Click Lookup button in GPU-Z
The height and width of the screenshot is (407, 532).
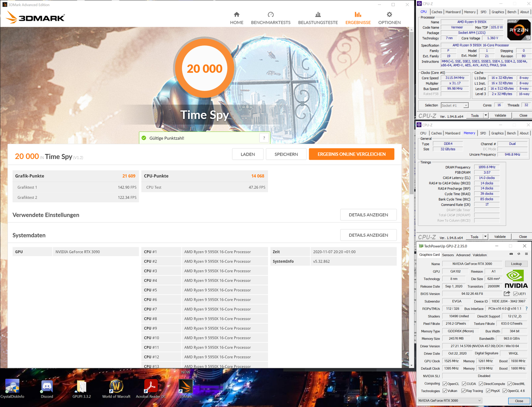click(x=516, y=264)
